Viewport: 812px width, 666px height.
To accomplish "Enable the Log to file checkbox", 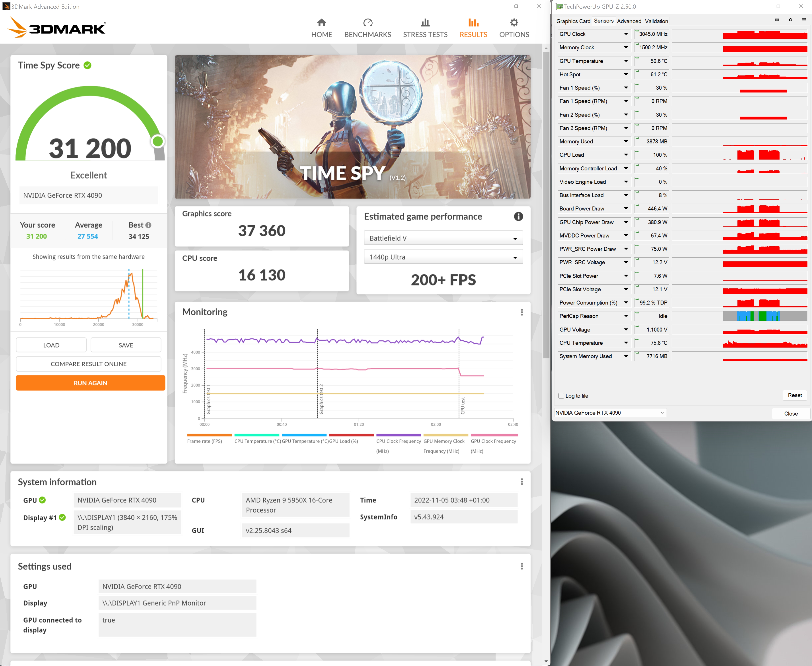I will click(561, 396).
